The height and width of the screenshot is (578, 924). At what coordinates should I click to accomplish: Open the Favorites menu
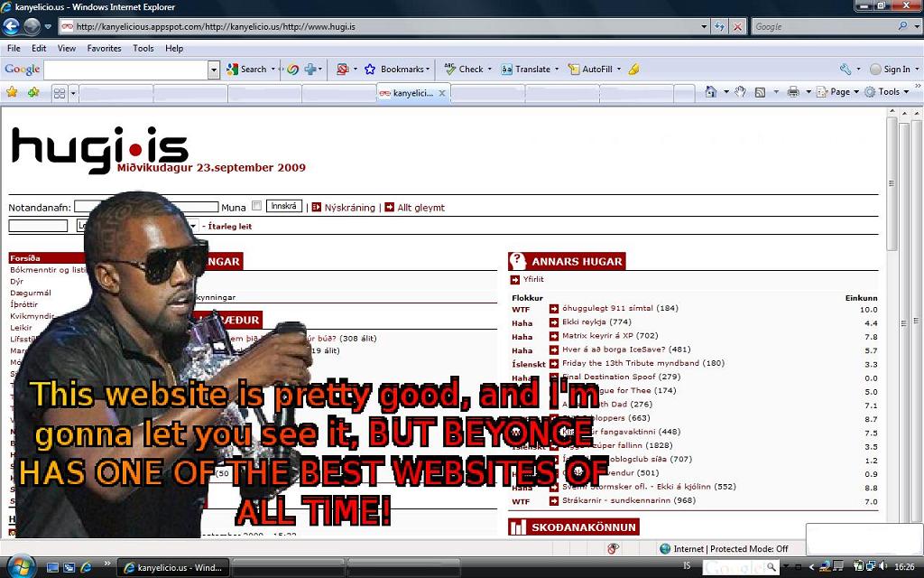point(105,49)
